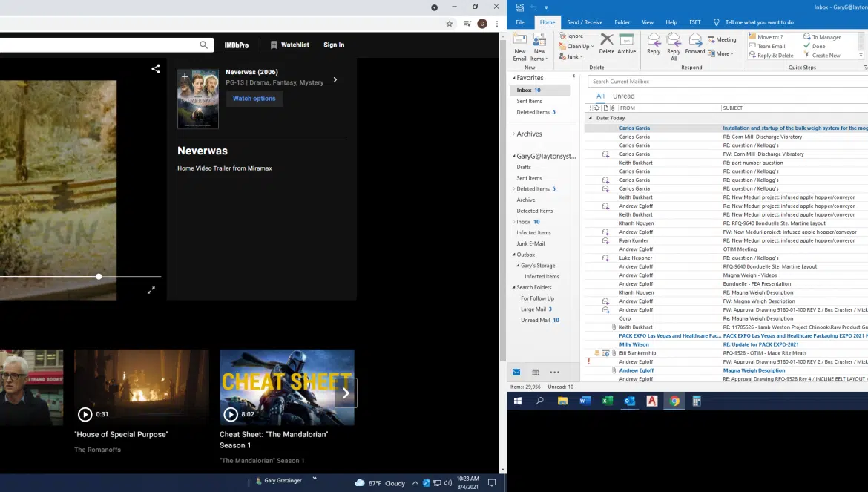Open the Calendar view in the navigation bar

(536, 372)
